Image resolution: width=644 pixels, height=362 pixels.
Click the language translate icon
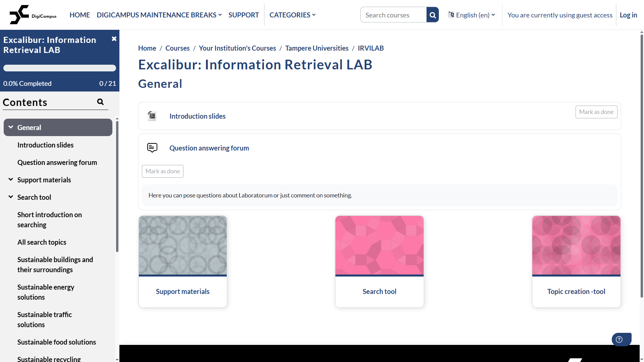(451, 15)
